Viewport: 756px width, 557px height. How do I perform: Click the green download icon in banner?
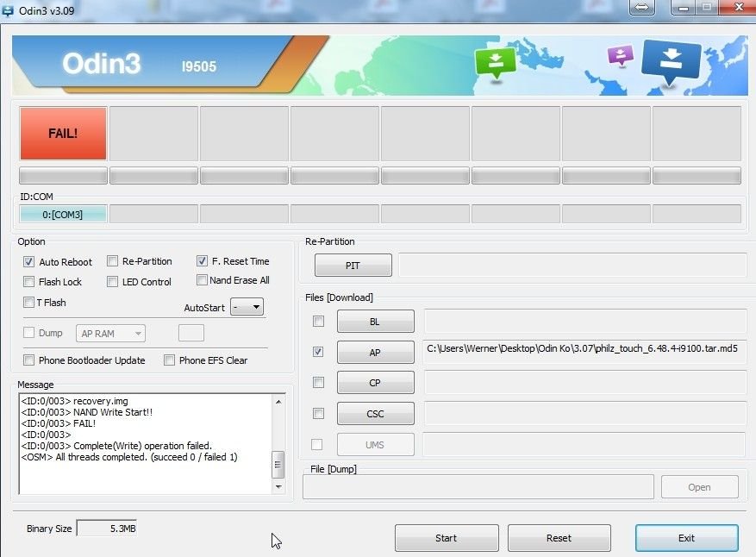coord(495,64)
